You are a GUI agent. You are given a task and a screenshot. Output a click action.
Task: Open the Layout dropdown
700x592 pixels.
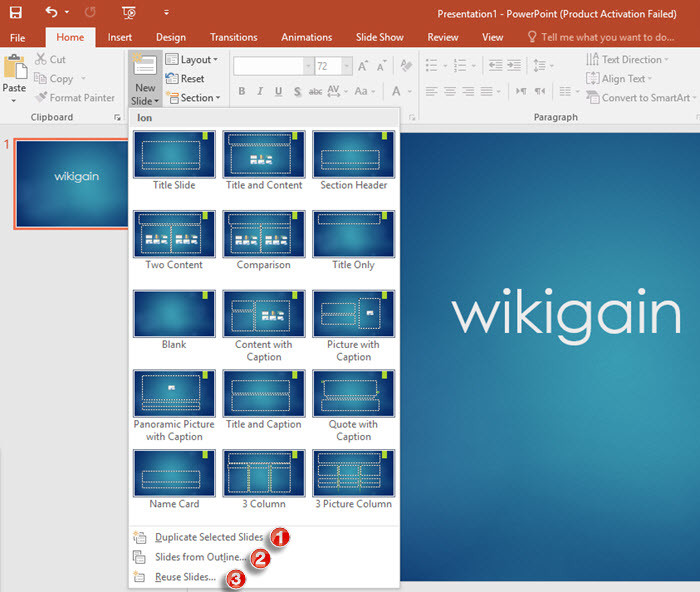[x=192, y=59]
